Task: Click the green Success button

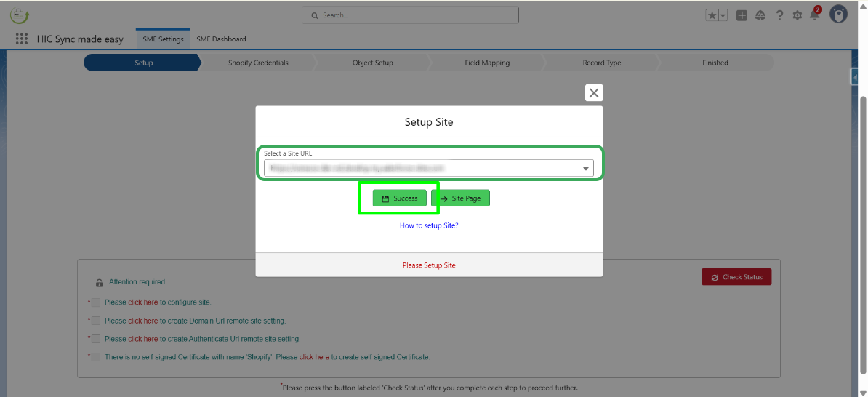Action: (399, 198)
